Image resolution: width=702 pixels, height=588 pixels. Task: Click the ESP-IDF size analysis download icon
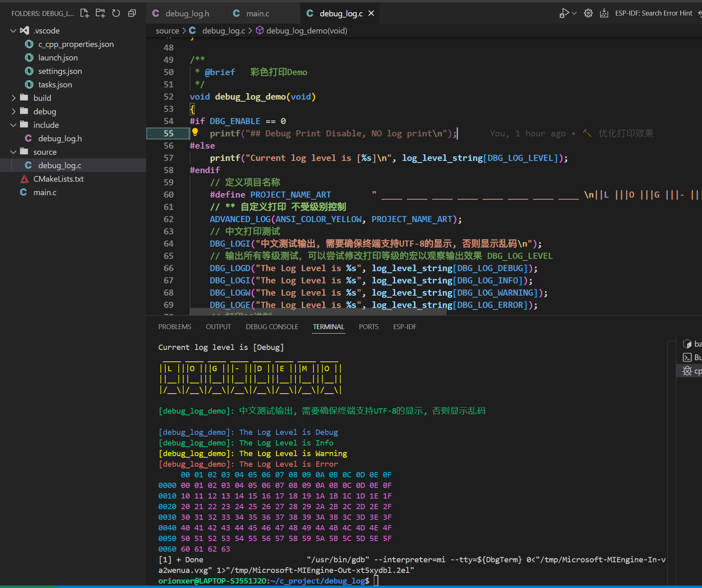(x=604, y=13)
